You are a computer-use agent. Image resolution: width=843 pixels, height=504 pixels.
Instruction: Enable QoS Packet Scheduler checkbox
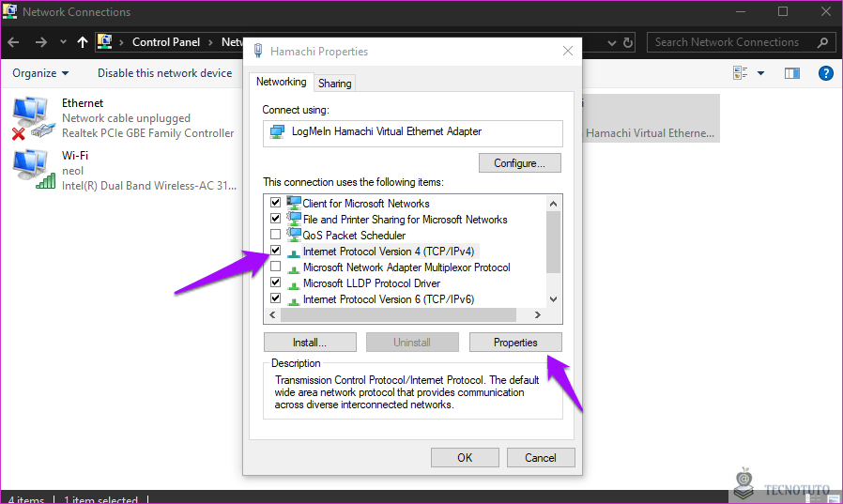[x=275, y=235]
